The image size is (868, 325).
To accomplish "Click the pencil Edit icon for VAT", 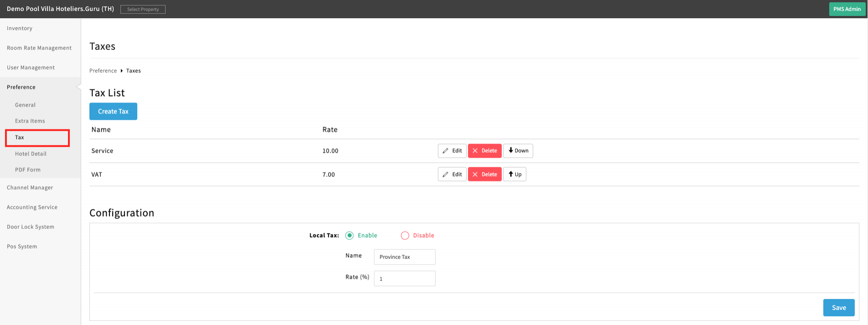I will coord(446,175).
